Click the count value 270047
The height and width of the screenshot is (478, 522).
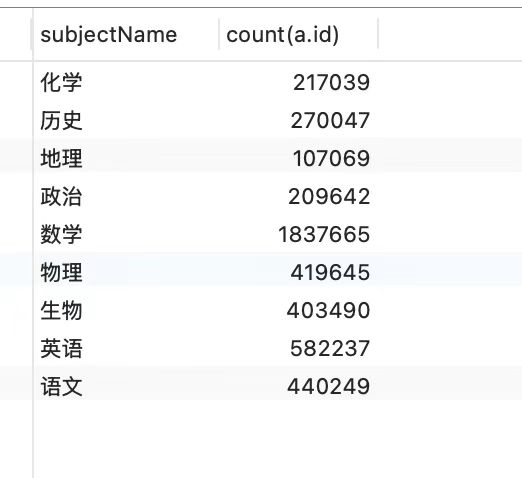[330, 120]
